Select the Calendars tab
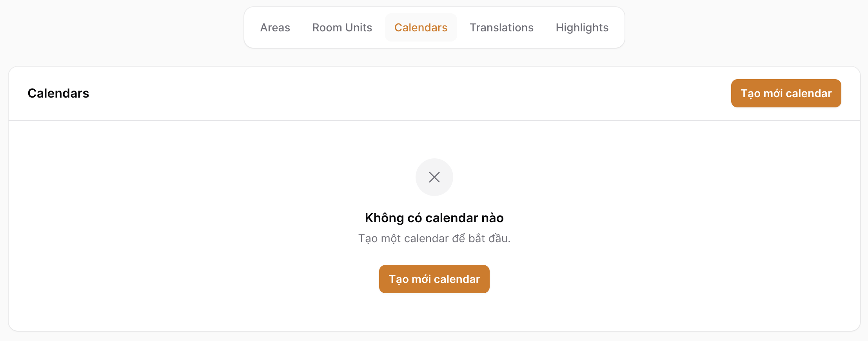Image resolution: width=868 pixels, height=341 pixels. (x=421, y=27)
